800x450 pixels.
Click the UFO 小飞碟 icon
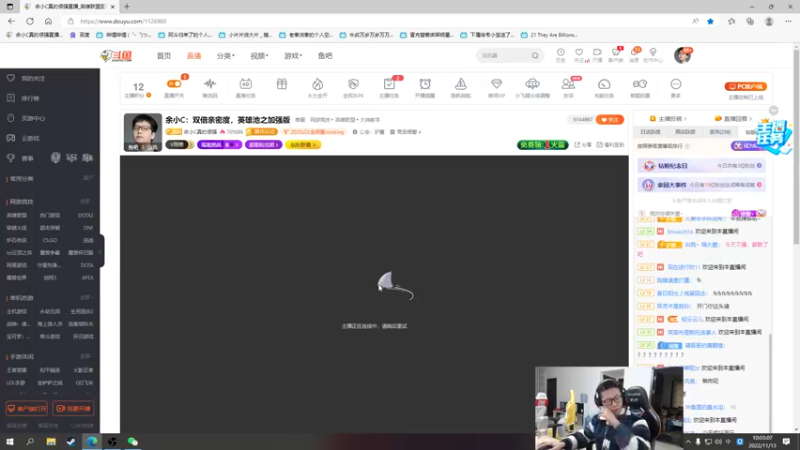pyautogui.click(x=532, y=84)
